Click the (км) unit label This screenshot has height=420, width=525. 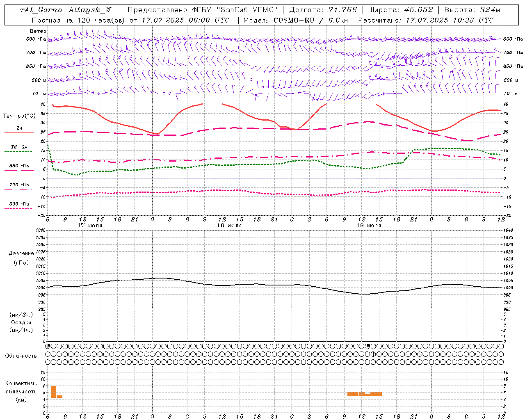[x=21, y=399]
